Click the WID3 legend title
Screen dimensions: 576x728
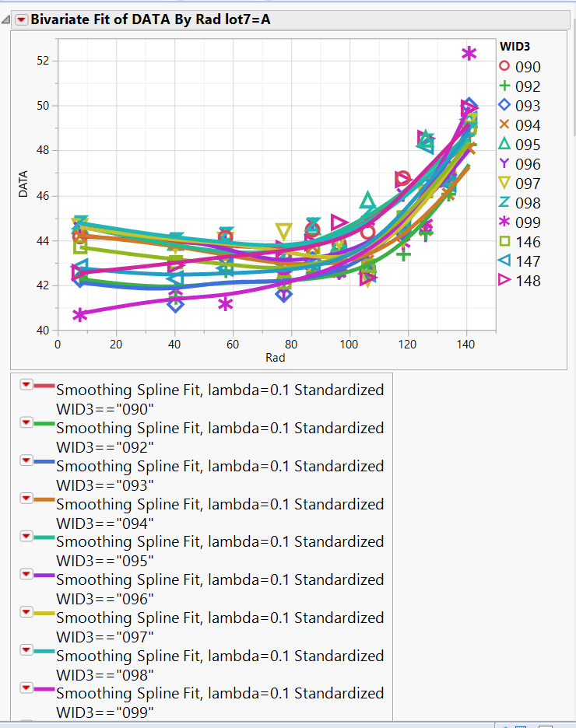click(514, 47)
